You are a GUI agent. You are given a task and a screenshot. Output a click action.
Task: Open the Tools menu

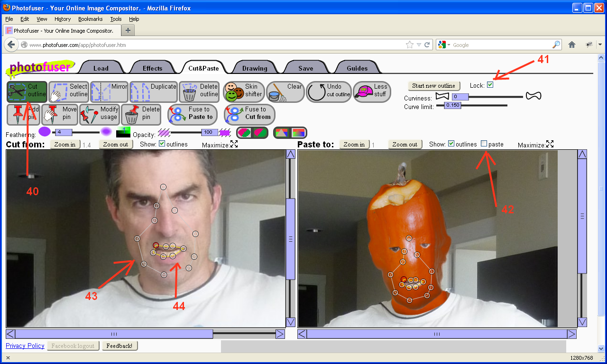pyautogui.click(x=116, y=19)
